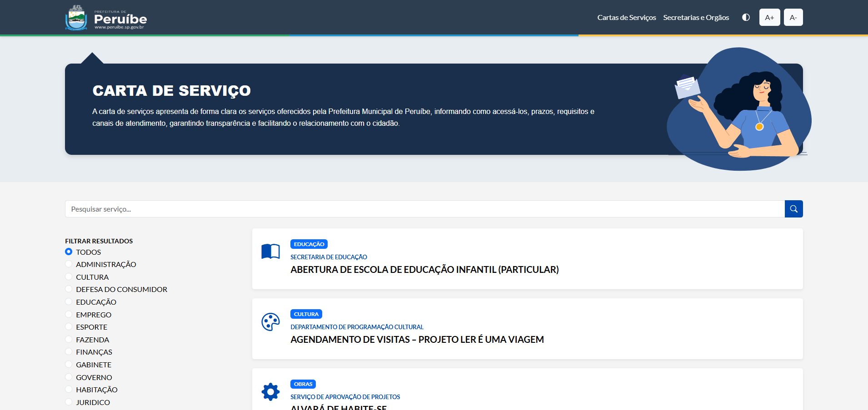
Task: Toggle the high contrast mode icon
Action: click(746, 17)
